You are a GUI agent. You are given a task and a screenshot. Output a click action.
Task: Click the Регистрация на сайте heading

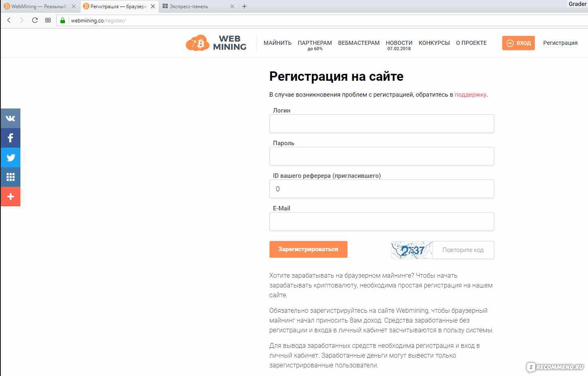pyautogui.click(x=336, y=76)
